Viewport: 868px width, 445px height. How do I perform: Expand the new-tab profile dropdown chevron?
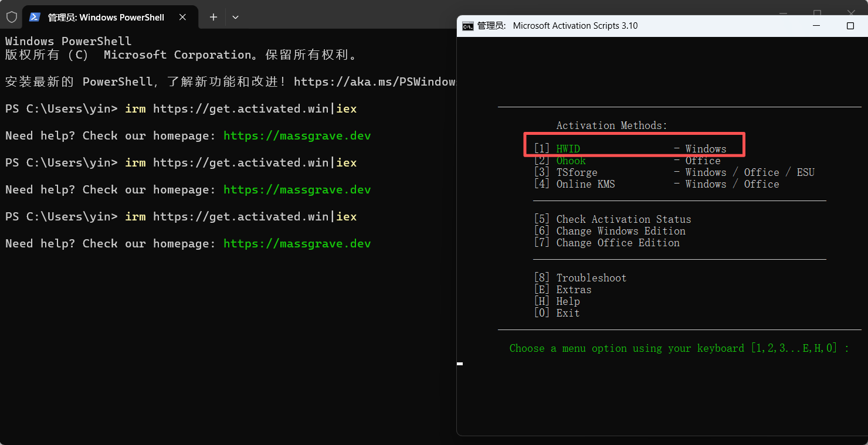point(235,17)
